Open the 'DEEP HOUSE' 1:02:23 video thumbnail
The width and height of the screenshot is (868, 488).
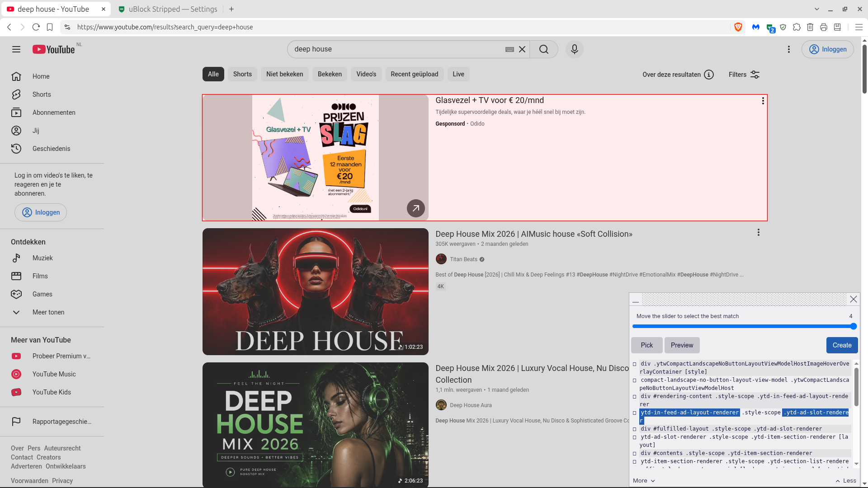pos(316,291)
